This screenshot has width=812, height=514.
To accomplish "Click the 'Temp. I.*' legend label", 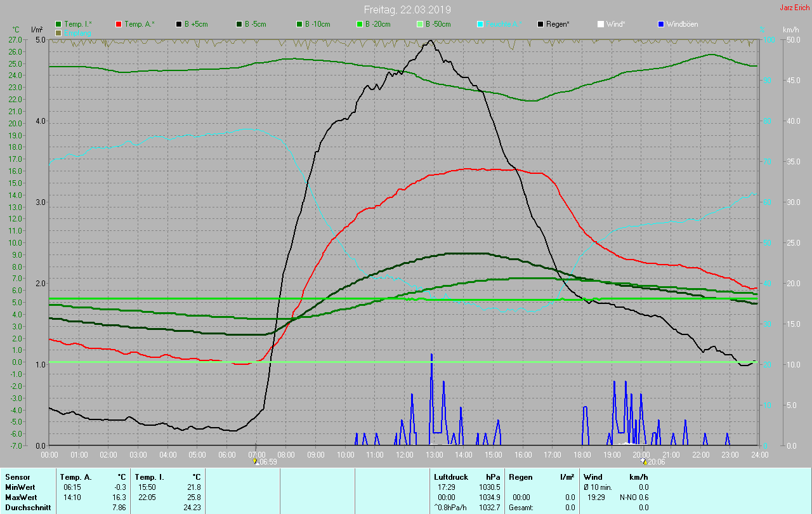I will click(78, 24).
